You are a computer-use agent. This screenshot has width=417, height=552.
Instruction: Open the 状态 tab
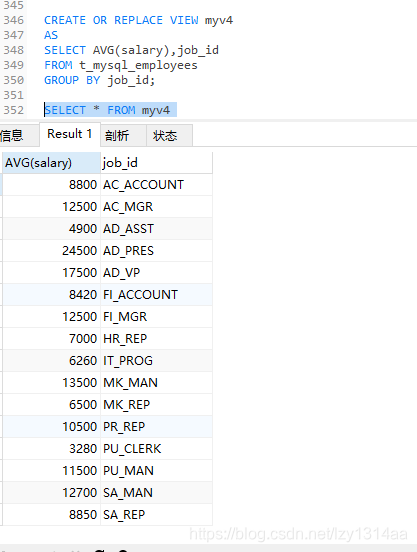pos(169,136)
